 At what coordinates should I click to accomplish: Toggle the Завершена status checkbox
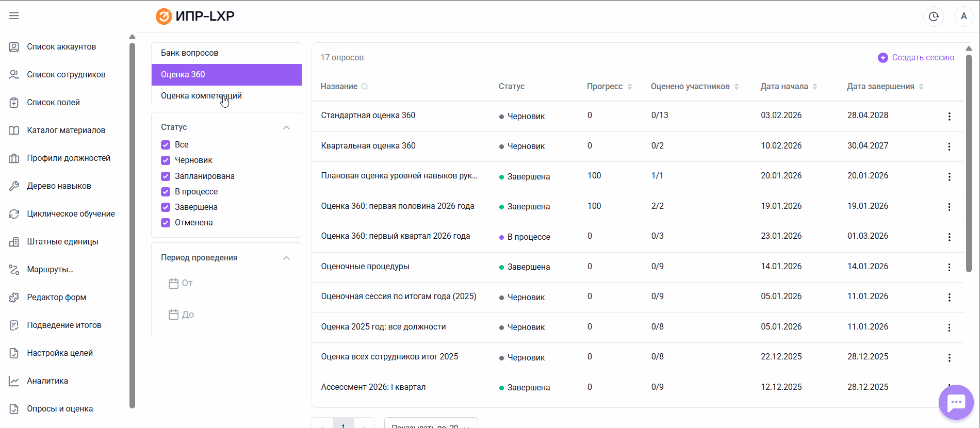pos(166,207)
